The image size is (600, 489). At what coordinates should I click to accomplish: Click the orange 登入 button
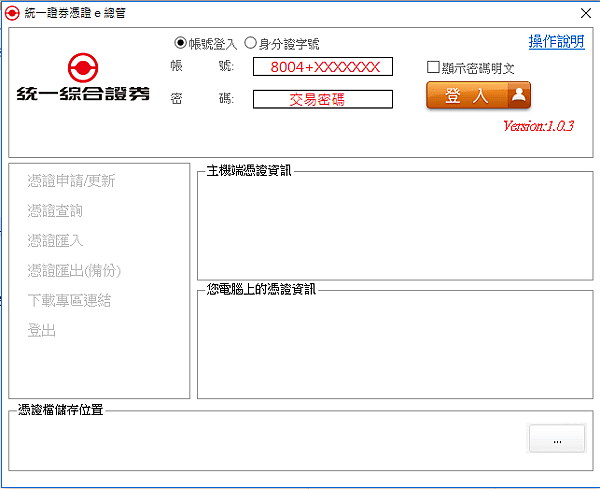coord(478,95)
